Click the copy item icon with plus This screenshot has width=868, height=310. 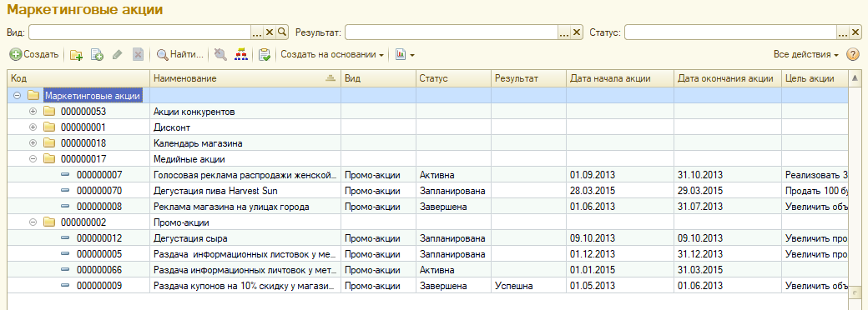click(x=97, y=55)
